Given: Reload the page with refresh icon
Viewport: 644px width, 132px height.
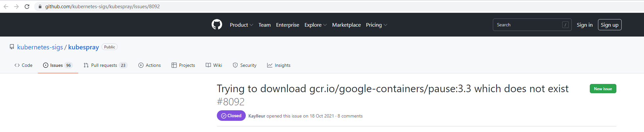Looking at the screenshot, I should click(27, 7).
